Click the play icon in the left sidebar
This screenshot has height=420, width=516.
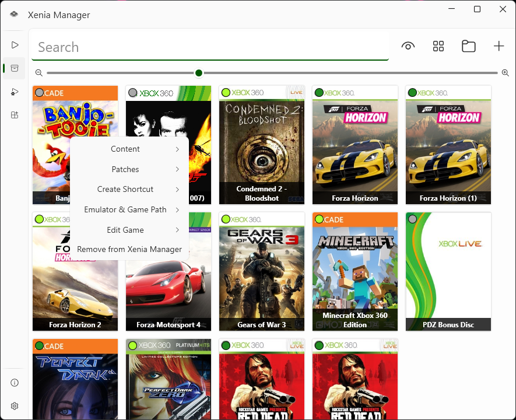tap(15, 45)
